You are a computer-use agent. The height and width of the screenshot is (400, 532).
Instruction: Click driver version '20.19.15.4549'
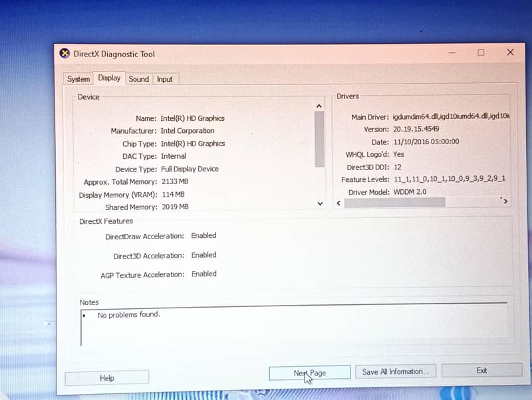416,129
